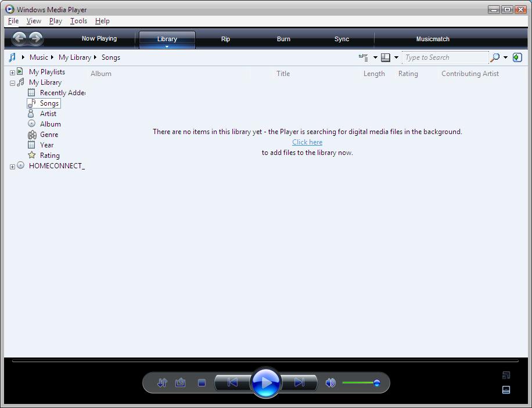
Task: Open the File menu
Action: point(13,21)
